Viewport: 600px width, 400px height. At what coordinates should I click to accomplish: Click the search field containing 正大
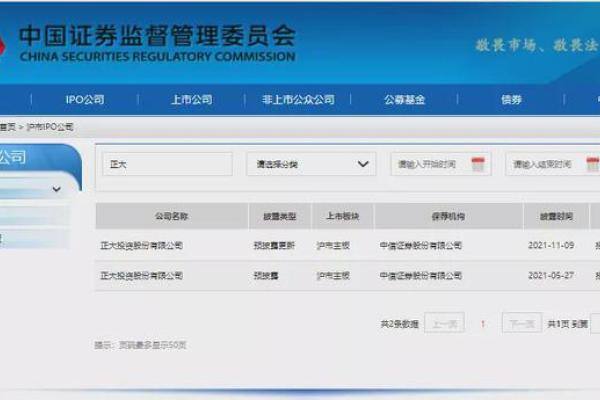click(167, 164)
